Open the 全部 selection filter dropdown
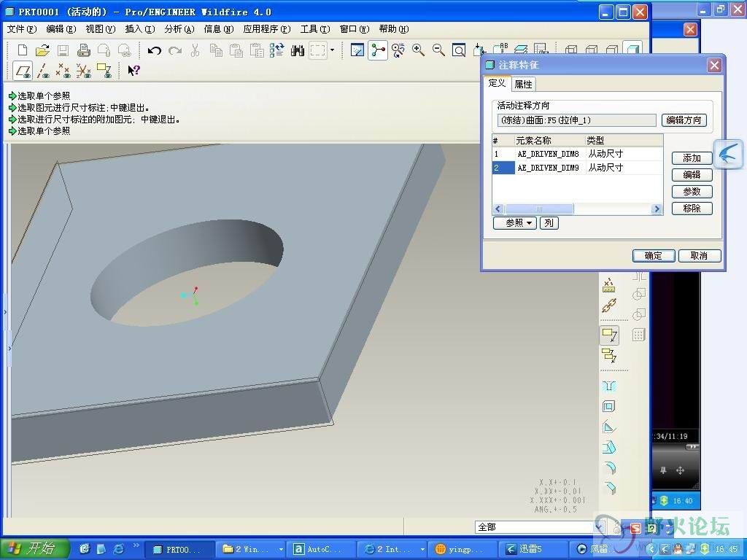Screen dimensions: 747x560 600,527
